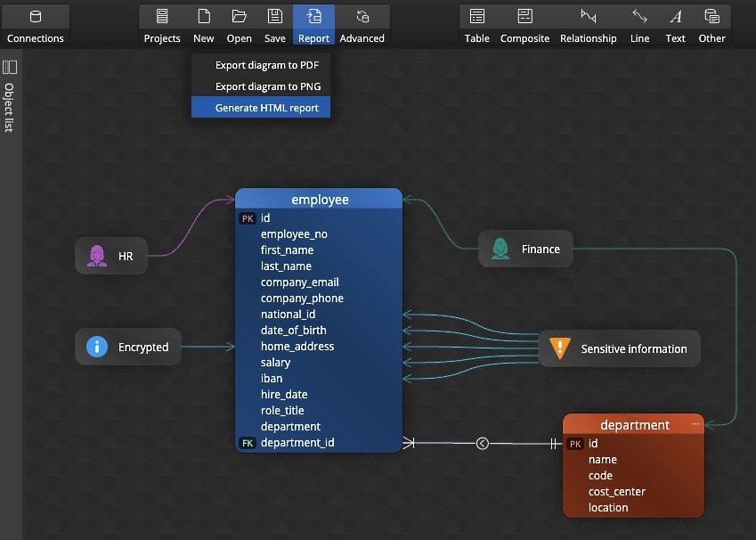Select the Finance note label
Image resolution: width=756 pixels, height=540 pixels.
coord(541,249)
